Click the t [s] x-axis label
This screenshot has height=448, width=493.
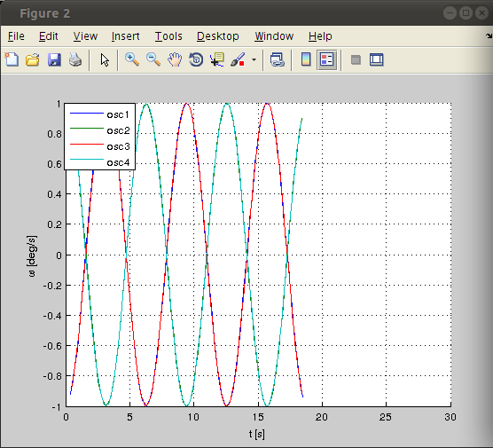point(257,434)
